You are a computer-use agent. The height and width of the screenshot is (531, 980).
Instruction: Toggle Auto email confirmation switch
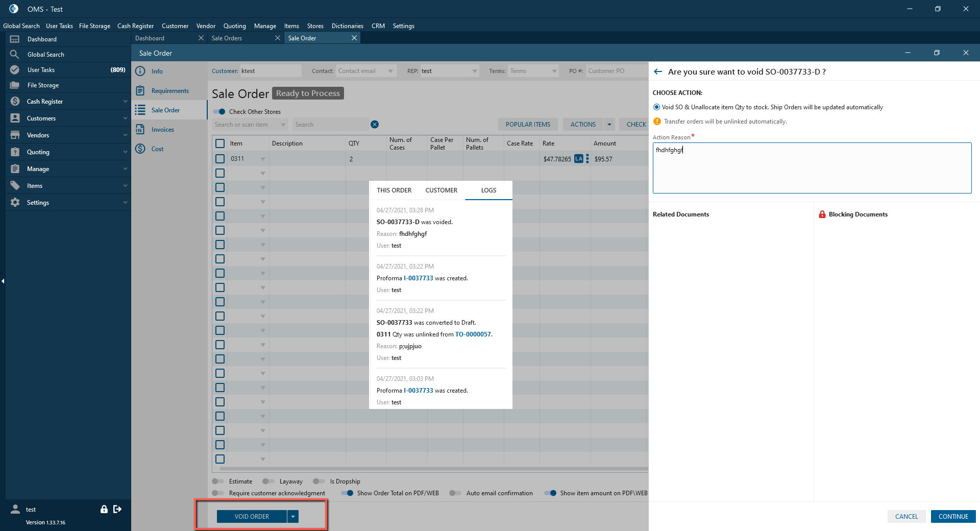[455, 493]
